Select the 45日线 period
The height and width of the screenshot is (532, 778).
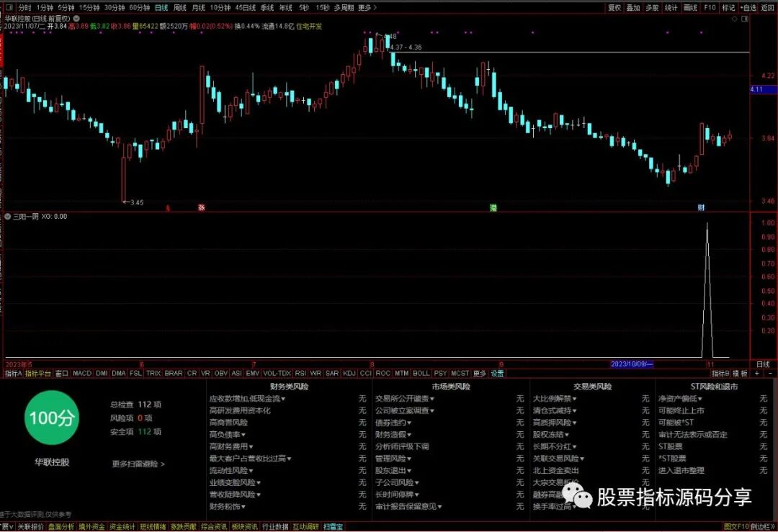tap(245, 7)
